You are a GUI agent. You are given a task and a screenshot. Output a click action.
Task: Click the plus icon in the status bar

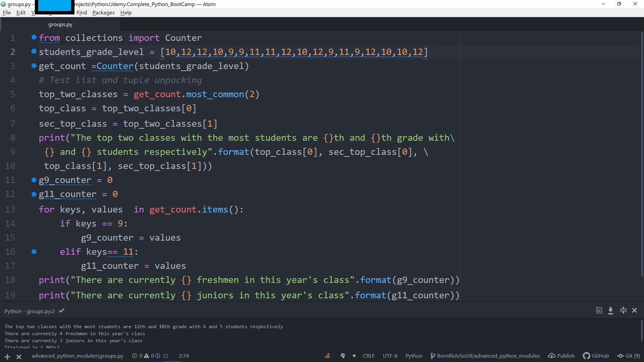point(8,356)
